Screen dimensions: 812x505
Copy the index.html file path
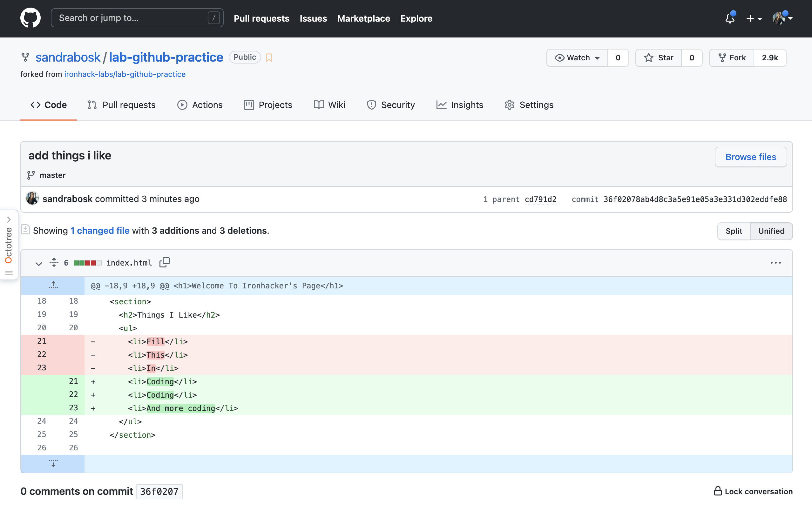coord(164,263)
